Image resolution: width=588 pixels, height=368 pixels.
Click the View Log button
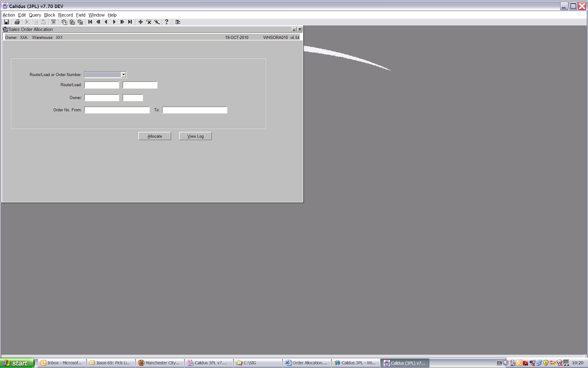coord(195,136)
